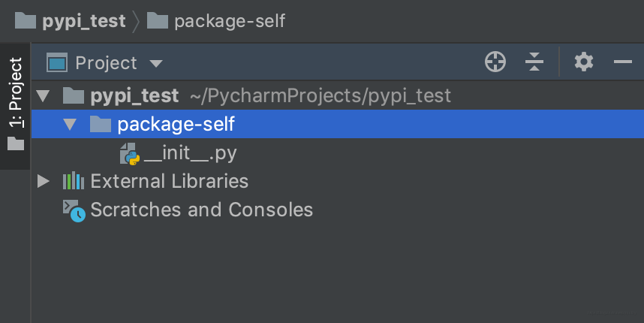Locate current file with the crosshair icon

click(495, 62)
